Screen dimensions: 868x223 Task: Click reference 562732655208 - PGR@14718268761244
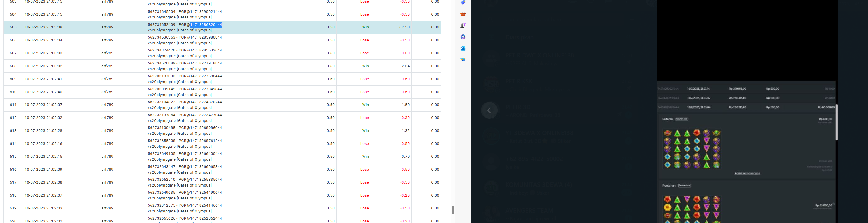click(185, 141)
